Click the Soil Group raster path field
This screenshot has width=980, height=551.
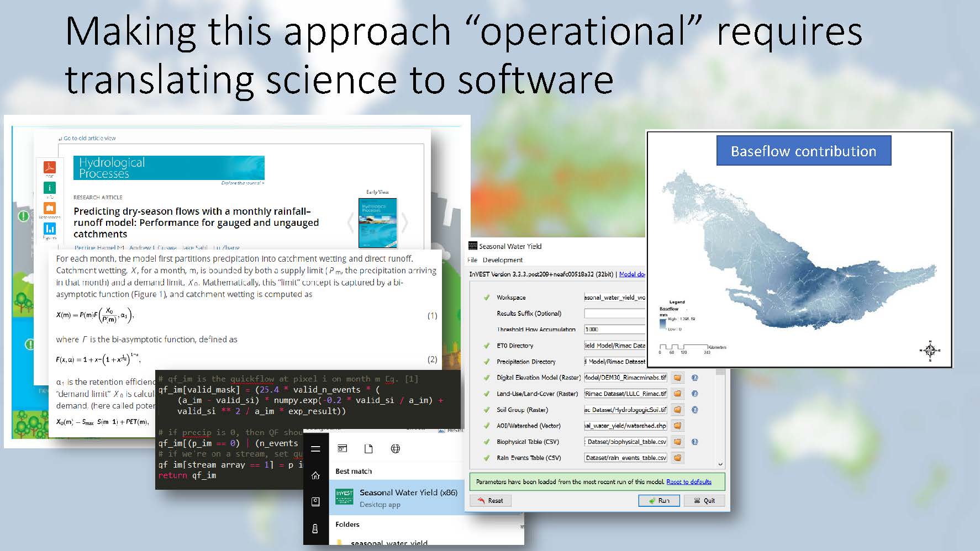click(x=626, y=410)
